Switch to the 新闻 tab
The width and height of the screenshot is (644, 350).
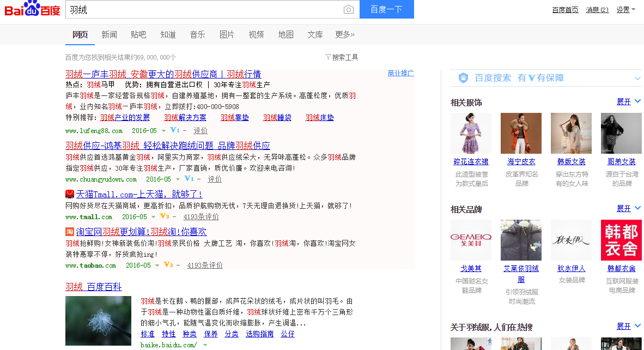pyautogui.click(x=110, y=34)
